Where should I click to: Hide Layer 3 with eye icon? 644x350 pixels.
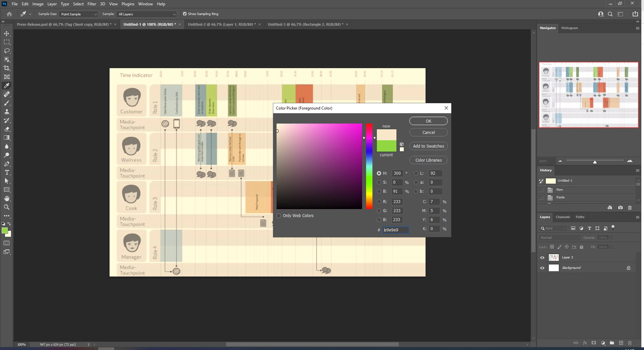click(x=542, y=257)
